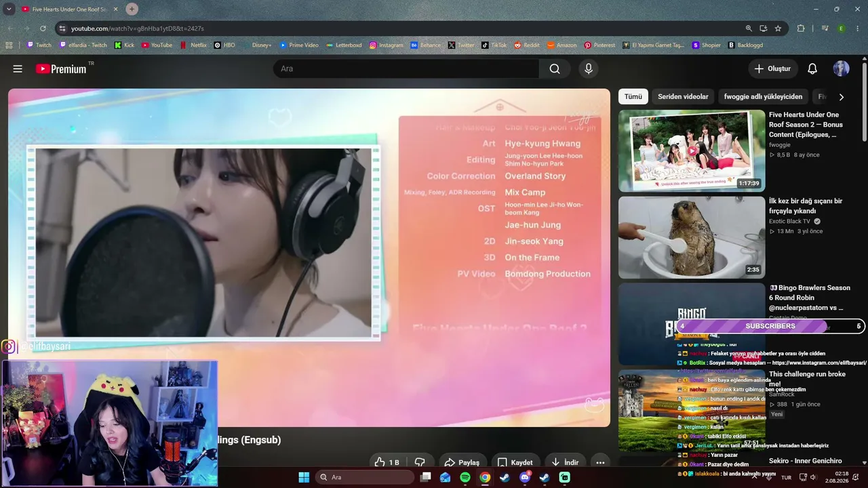Open Sekiro - Inner Genichiro video title
868x488 pixels.
point(806,461)
